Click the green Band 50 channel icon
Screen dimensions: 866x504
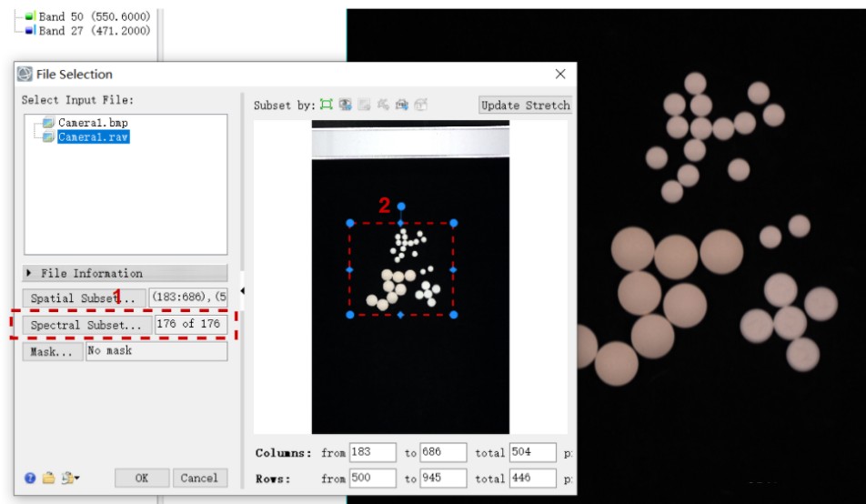(30, 16)
